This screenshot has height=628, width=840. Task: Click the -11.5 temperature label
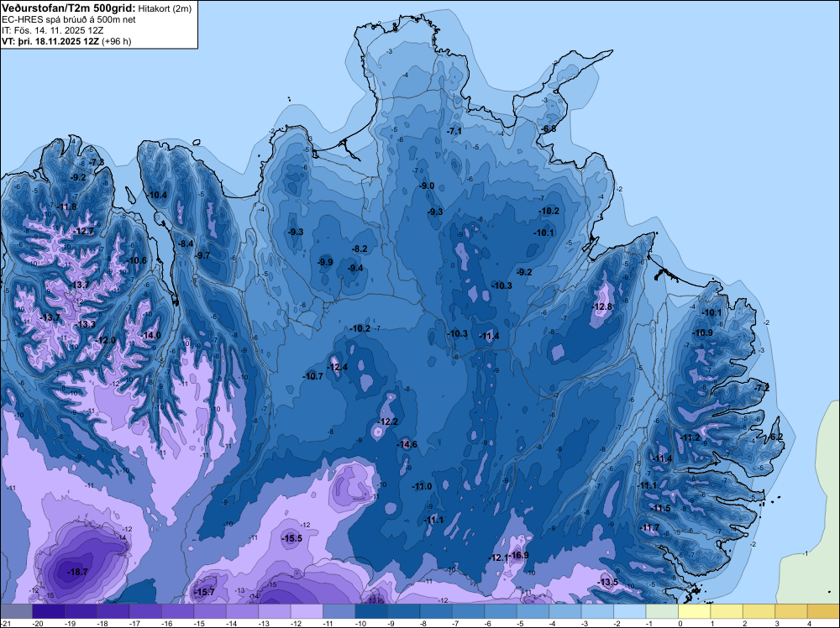coord(660,509)
